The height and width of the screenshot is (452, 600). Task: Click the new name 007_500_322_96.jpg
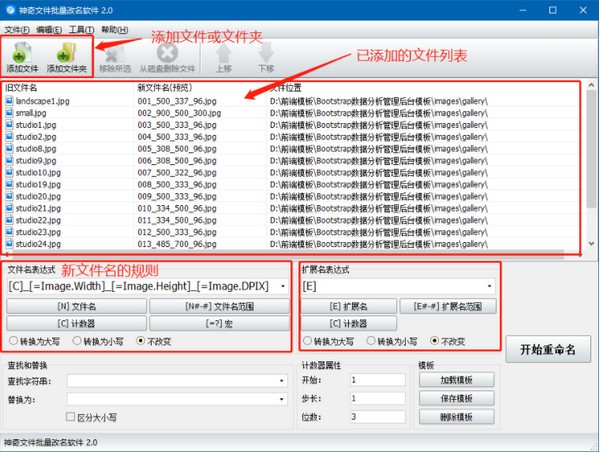coord(177,172)
